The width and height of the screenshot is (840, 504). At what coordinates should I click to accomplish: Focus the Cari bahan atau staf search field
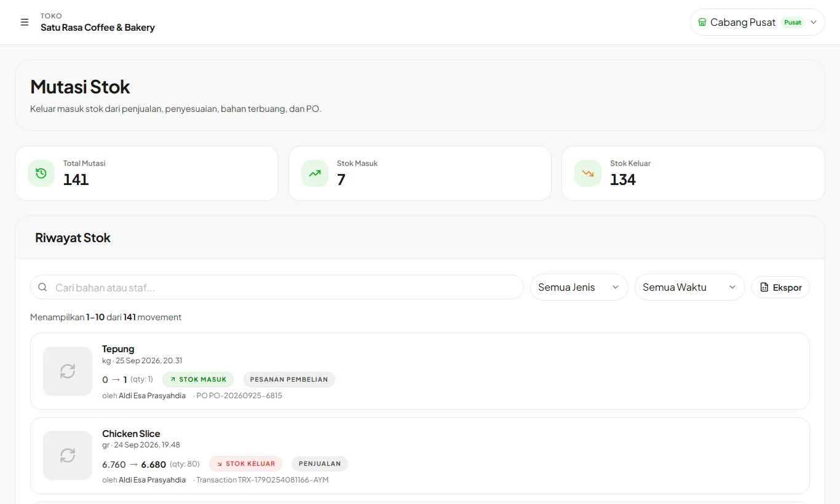point(277,287)
